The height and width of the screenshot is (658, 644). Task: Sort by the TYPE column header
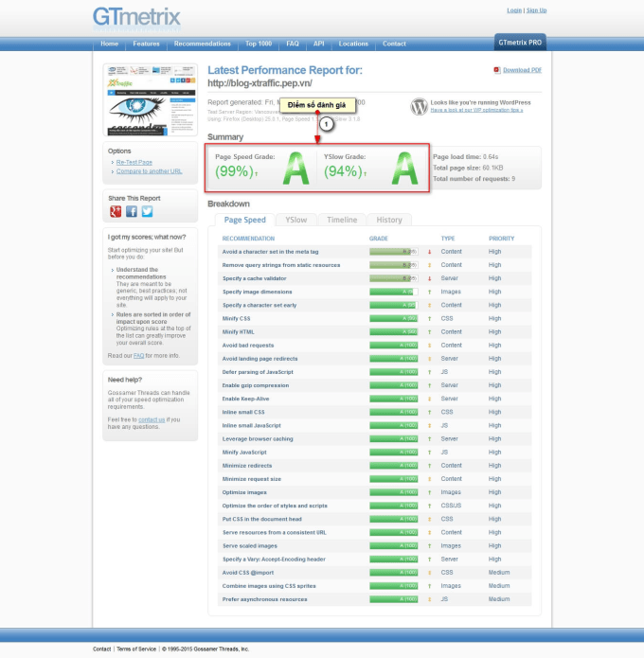pyautogui.click(x=448, y=239)
